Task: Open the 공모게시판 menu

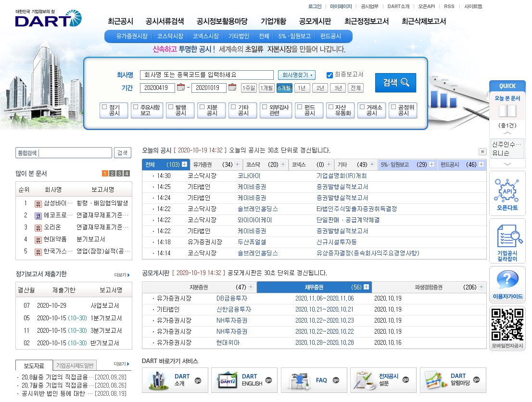Action: pos(315,21)
